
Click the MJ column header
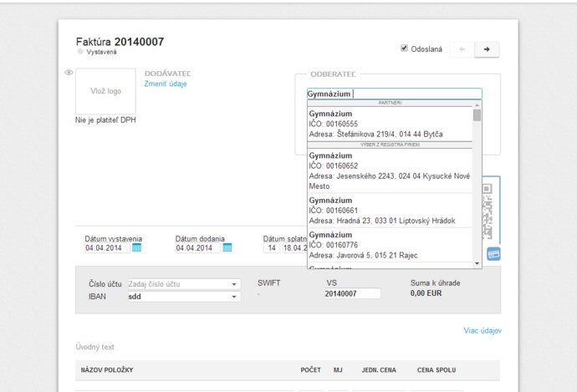point(338,370)
